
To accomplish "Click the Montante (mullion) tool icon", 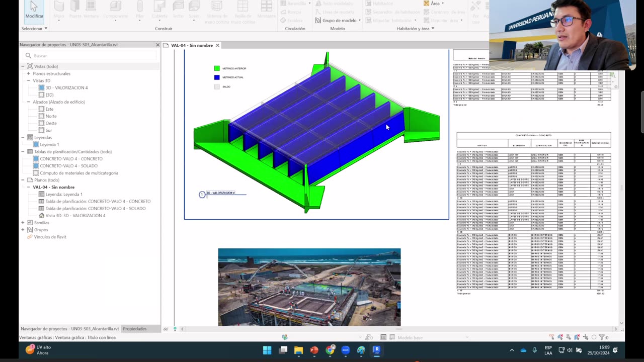I will [x=266, y=10].
